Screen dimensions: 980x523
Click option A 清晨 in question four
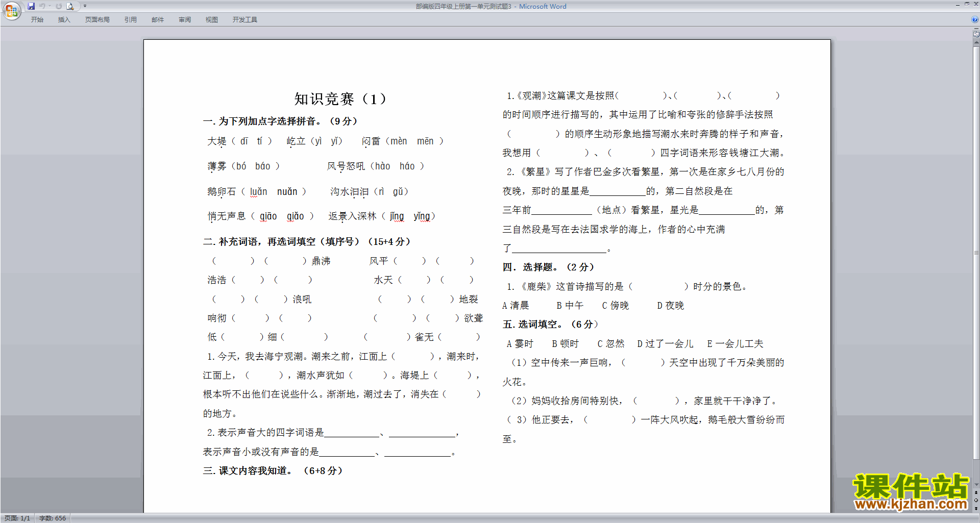pyautogui.click(x=516, y=305)
